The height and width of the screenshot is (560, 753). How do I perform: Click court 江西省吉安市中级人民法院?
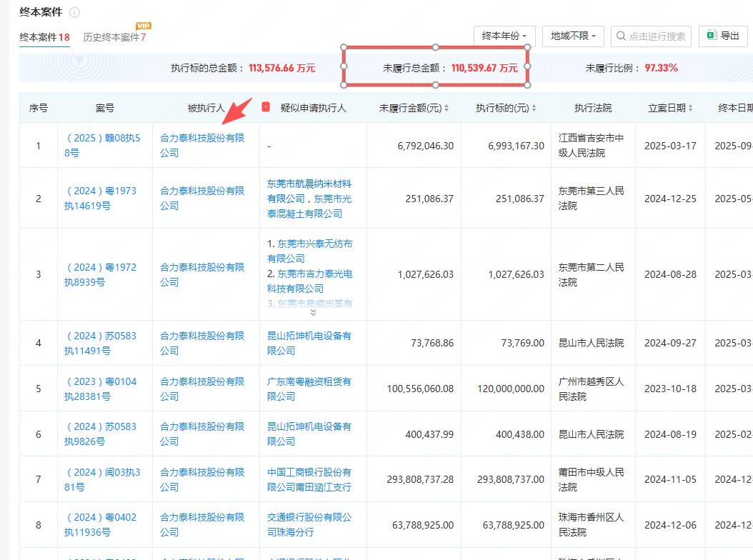591,146
